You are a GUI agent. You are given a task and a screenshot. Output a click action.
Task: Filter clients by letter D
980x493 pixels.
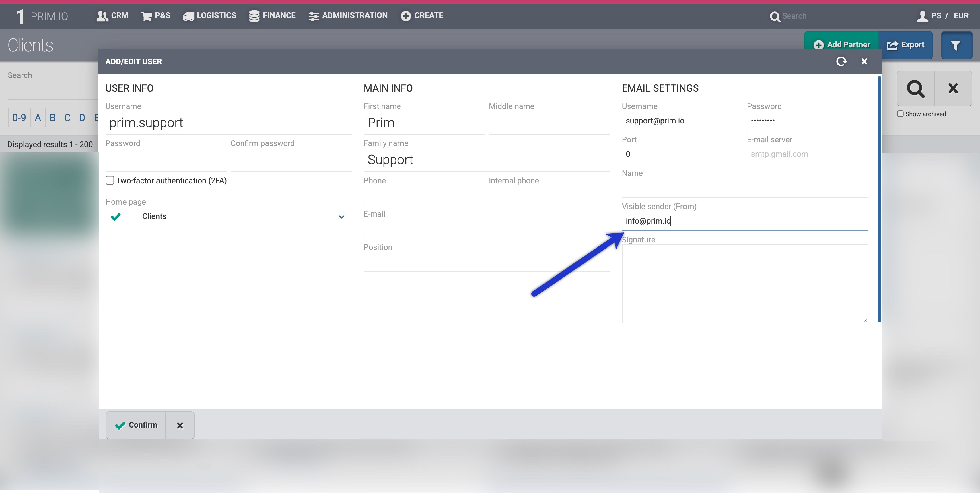(82, 118)
